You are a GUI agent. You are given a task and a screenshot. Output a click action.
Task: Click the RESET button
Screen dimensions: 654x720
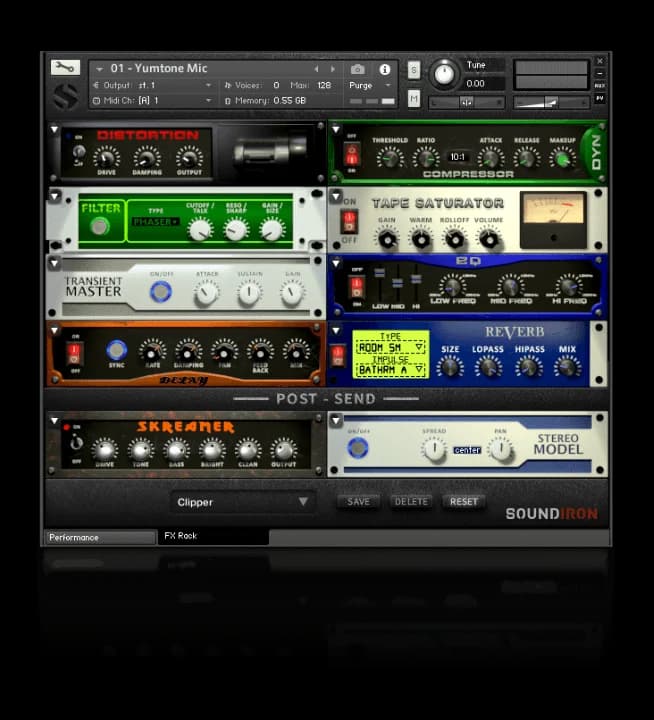464,502
